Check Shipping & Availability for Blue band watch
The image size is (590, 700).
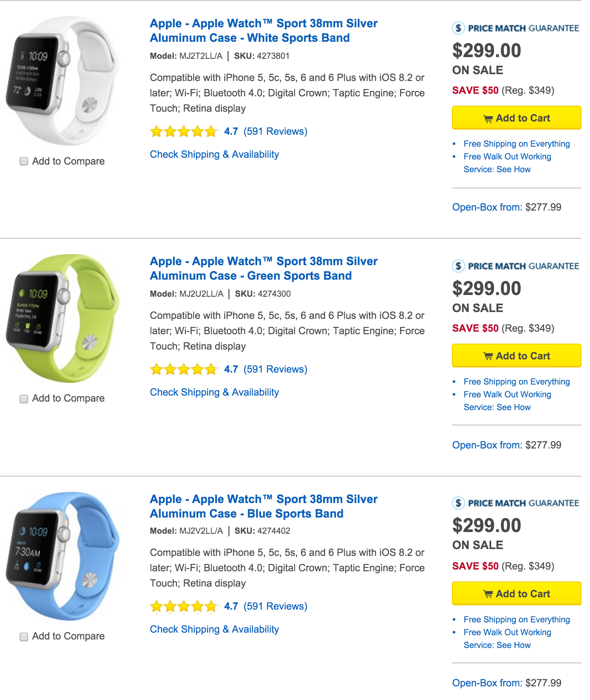pos(214,629)
